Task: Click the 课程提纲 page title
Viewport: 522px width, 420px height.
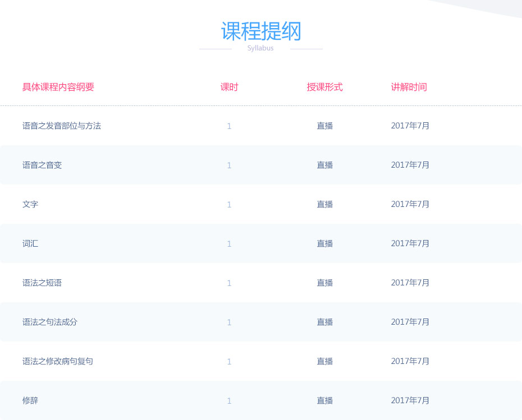Action: click(x=261, y=31)
